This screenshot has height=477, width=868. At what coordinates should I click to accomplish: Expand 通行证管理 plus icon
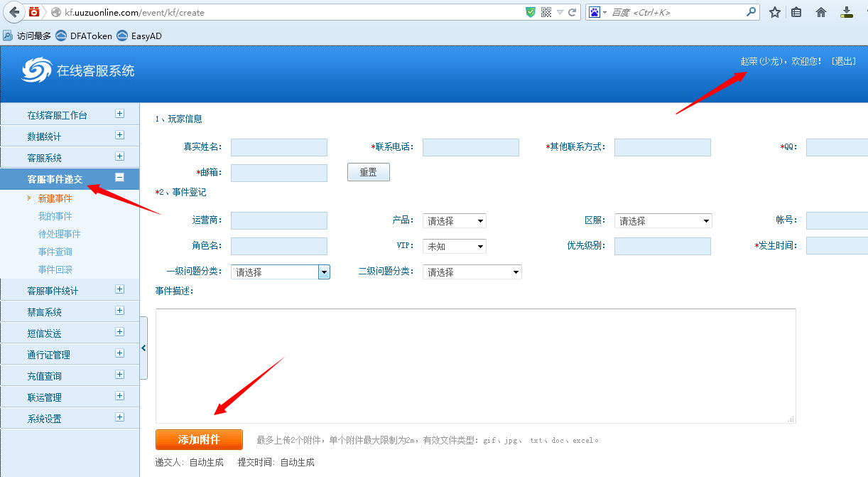[x=119, y=353]
